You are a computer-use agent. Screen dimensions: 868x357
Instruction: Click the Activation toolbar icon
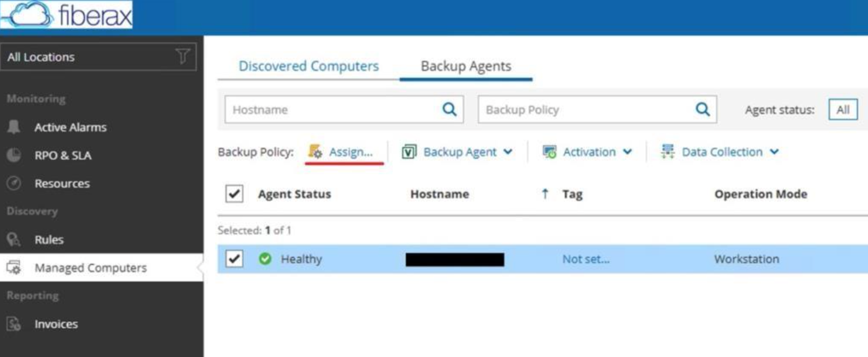(549, 152)
